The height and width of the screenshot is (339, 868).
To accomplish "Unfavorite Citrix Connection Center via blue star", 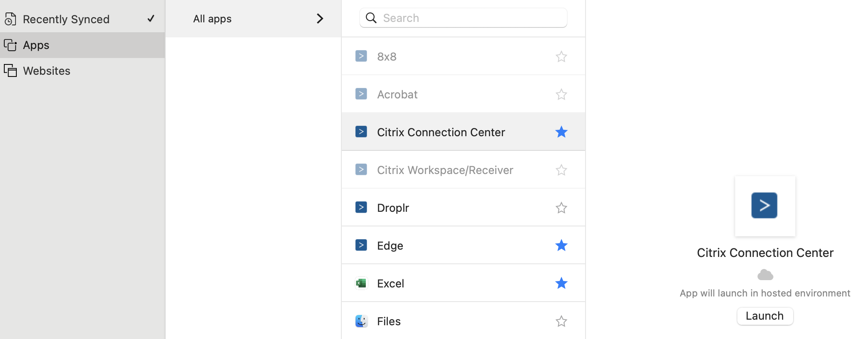I will (x=561, y=132).
